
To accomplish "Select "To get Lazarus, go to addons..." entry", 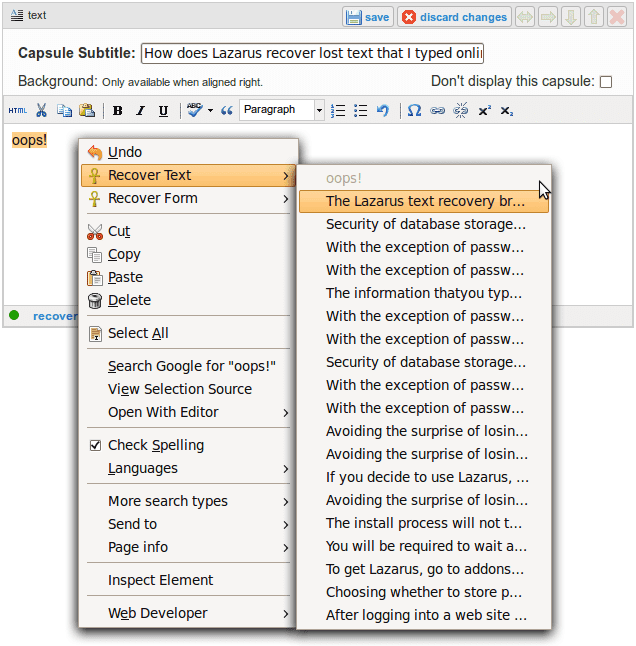I will (424, 569).
